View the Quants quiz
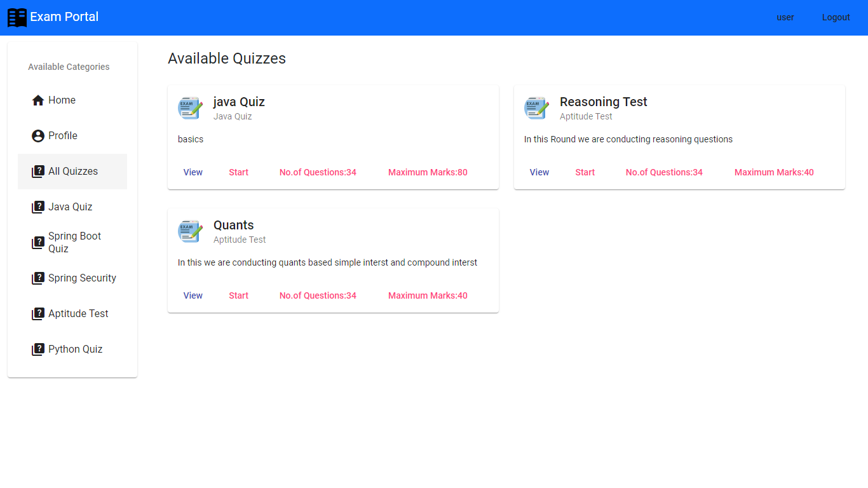This screenshot has width=868, height=488. coord(193,295)
